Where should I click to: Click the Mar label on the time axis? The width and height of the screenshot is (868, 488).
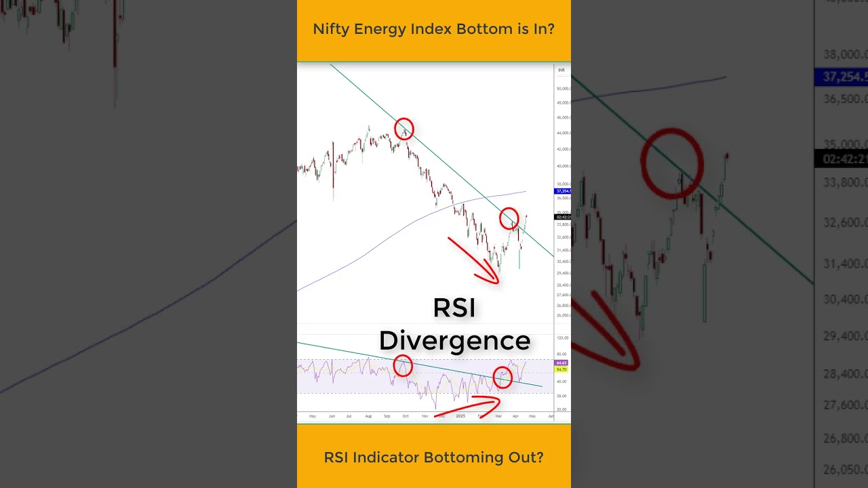498,416
